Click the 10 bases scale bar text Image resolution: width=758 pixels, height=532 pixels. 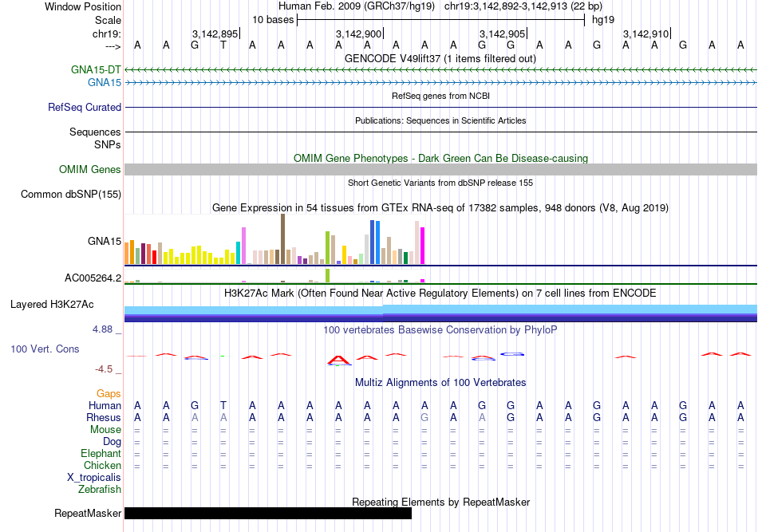point(273,20)
